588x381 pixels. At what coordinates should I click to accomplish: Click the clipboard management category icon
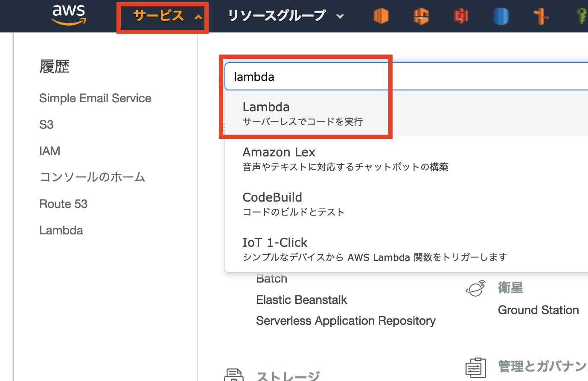click(475, 367)
